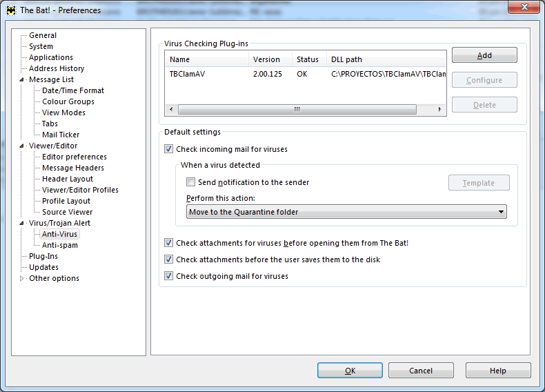Viewport: 545px width, 392px height.
Task: Open the Updates preferences page
Action: pos(43,267)
